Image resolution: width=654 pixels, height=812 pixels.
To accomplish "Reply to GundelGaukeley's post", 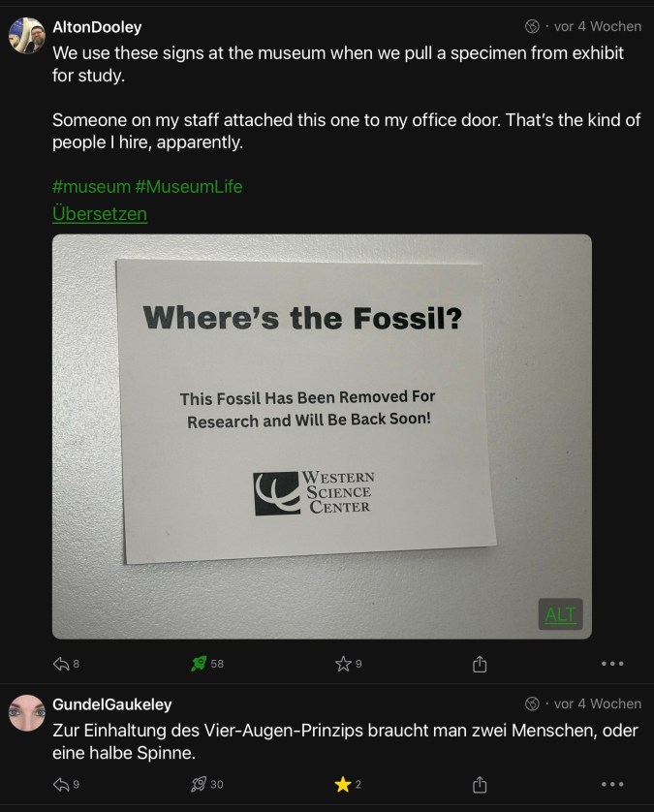I will (61, 784).
